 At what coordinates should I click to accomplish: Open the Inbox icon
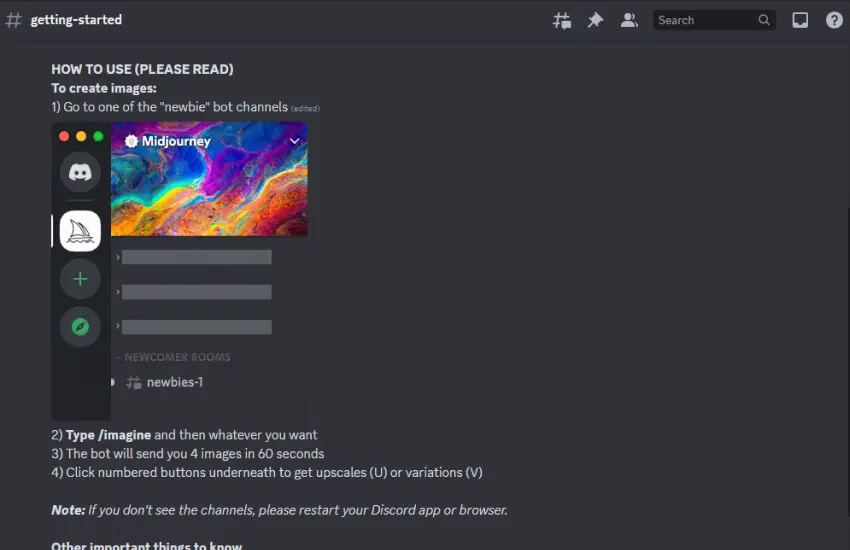800,21
